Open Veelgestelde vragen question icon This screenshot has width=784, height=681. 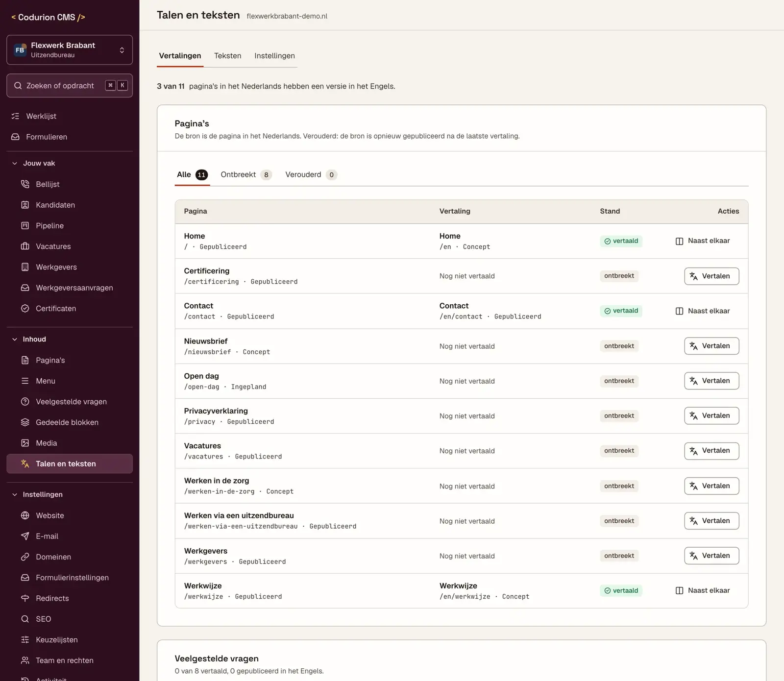click(25, 401)
